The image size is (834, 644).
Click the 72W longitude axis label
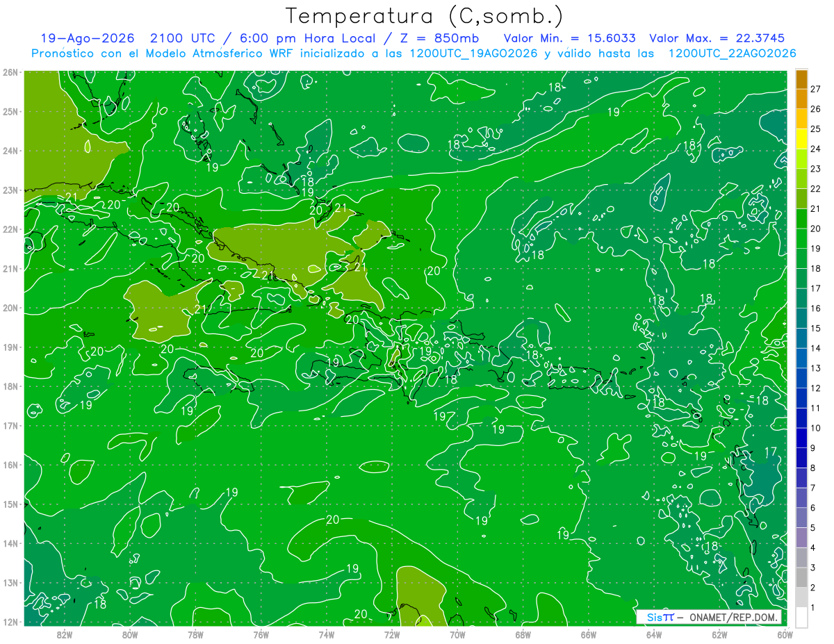pos(392,635)
